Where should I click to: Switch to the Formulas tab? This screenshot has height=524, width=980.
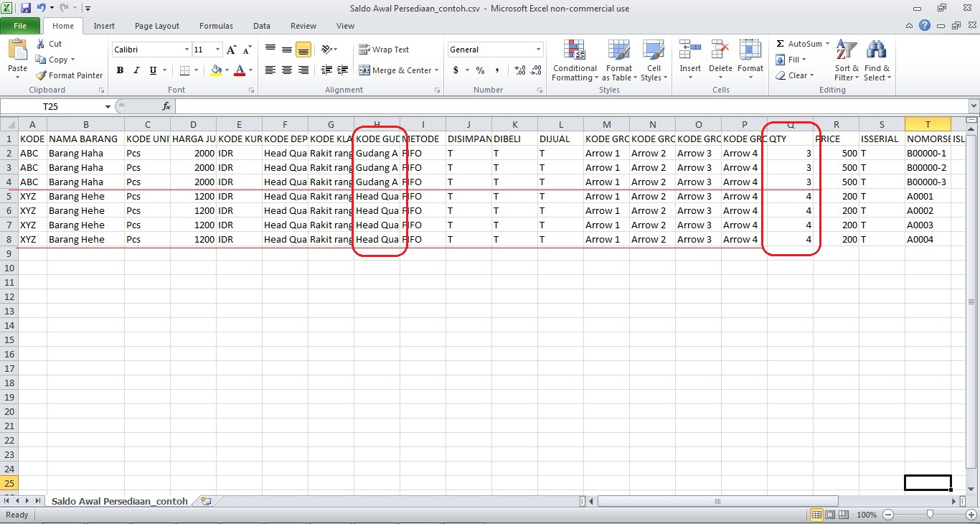point(216,26)
